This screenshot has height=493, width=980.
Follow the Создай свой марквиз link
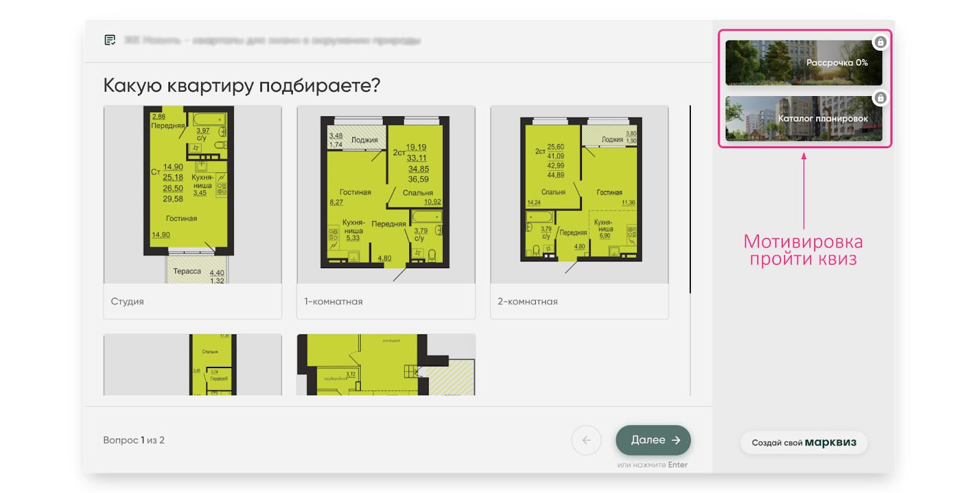tap(804, 442)
